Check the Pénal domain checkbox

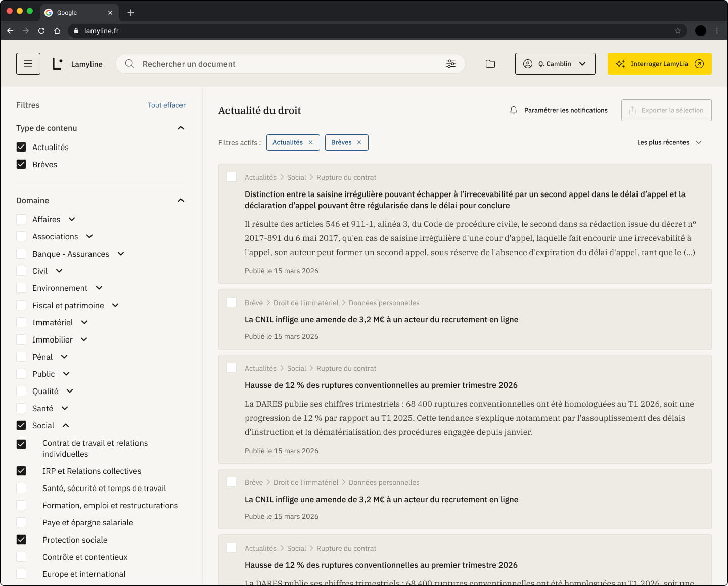(x=21, y=357)
